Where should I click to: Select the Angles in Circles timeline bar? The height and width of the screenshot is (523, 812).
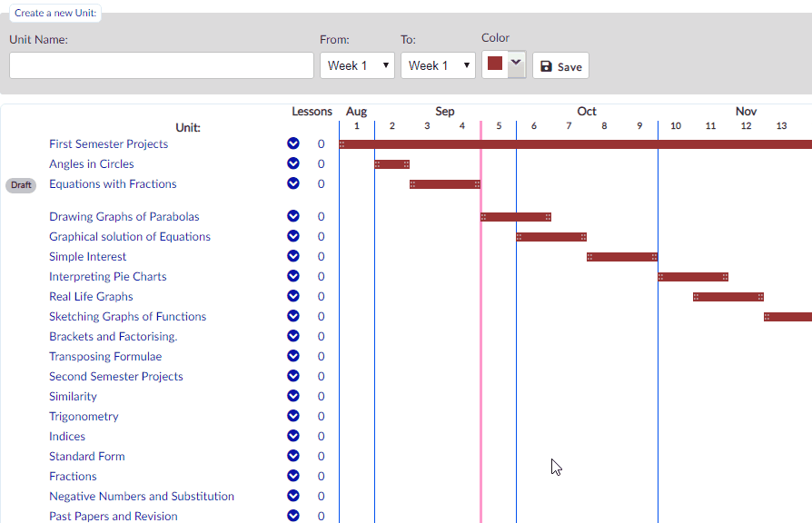392,164
